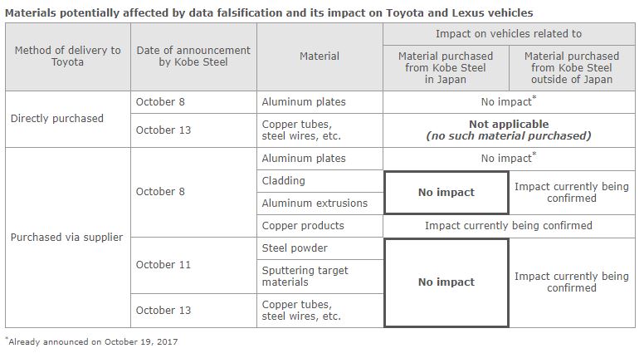The image size is (644, 358).
Task: Click bold "No impact" beside Cladding and extrusions
Action: point(446,192)
